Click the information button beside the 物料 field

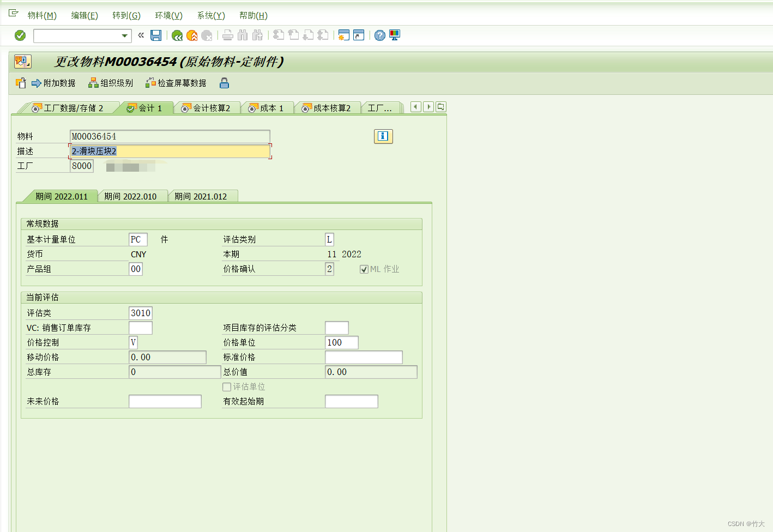pyautogui.click(x=383, y=136)
